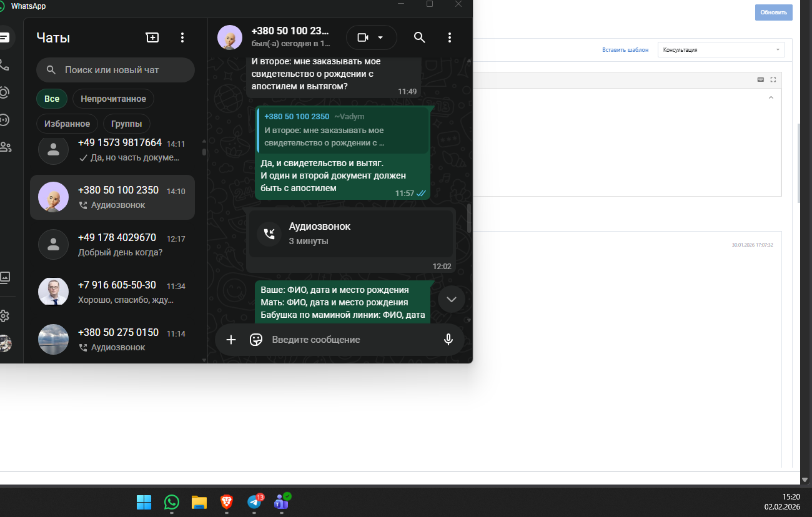Open File Explorer from the taskbar

(199, 501)
